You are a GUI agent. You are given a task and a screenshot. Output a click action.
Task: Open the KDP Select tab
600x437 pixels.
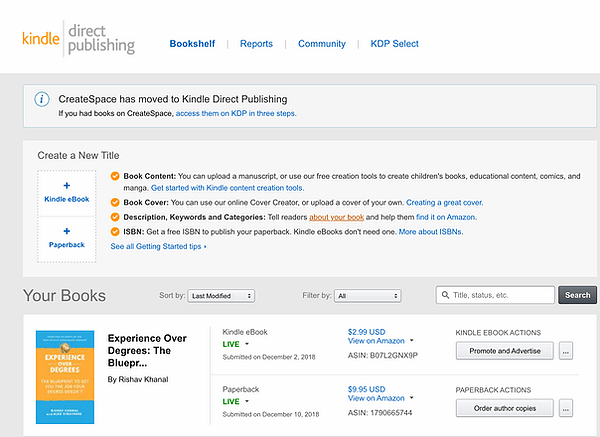(394, 44)
